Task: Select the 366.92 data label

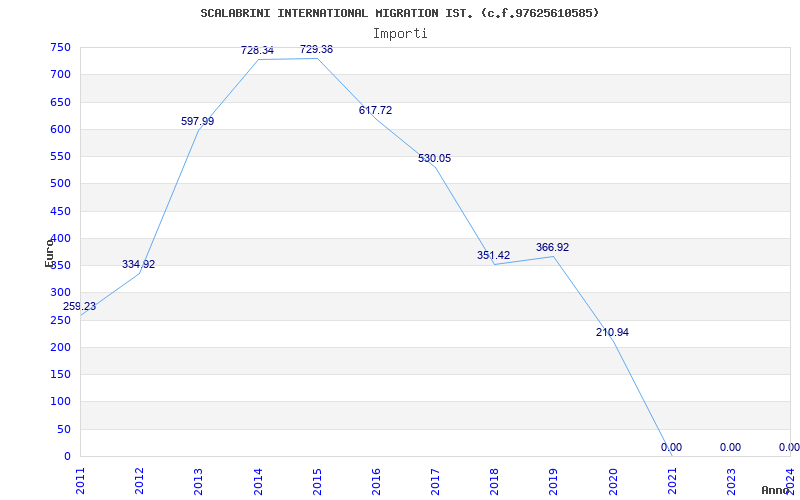Action: (x=553, y=247)
